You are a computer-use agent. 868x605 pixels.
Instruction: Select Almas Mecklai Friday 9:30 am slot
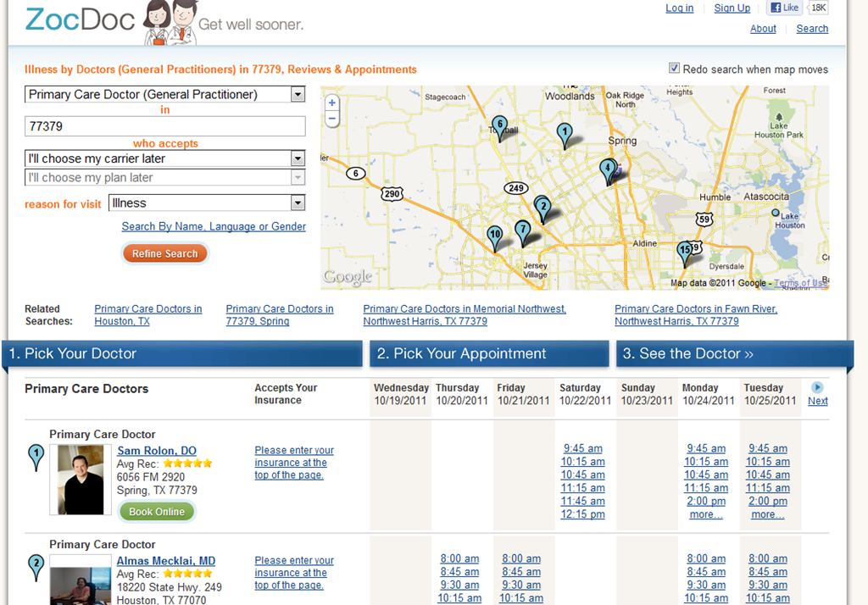pyautogui.click(x=521, y=585)
